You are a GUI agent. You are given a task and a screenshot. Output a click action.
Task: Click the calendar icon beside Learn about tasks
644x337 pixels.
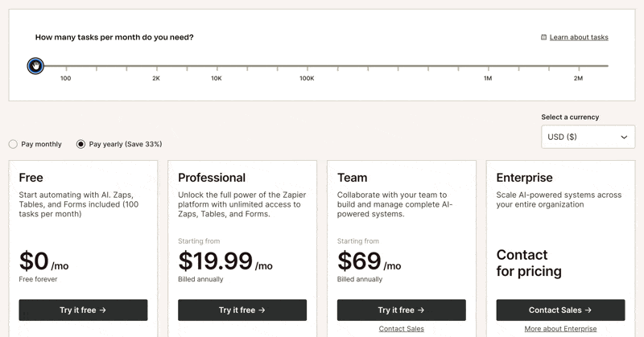(x=543, y=37)
